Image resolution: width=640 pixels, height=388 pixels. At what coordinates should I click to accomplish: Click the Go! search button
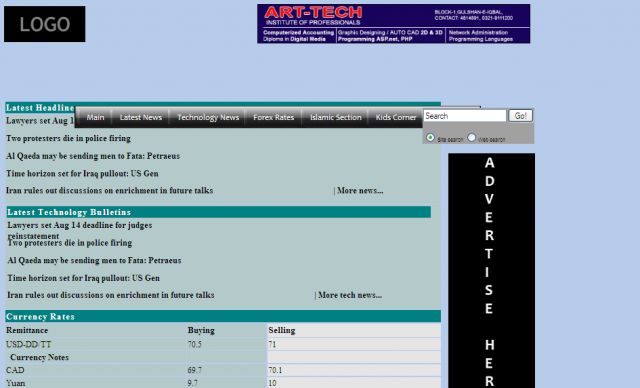(520, 116)
